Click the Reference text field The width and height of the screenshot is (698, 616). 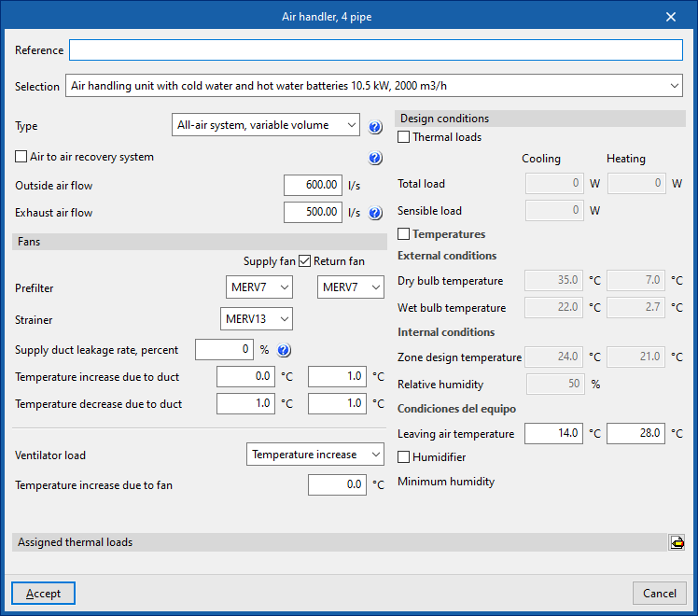[x=375, y=50]
